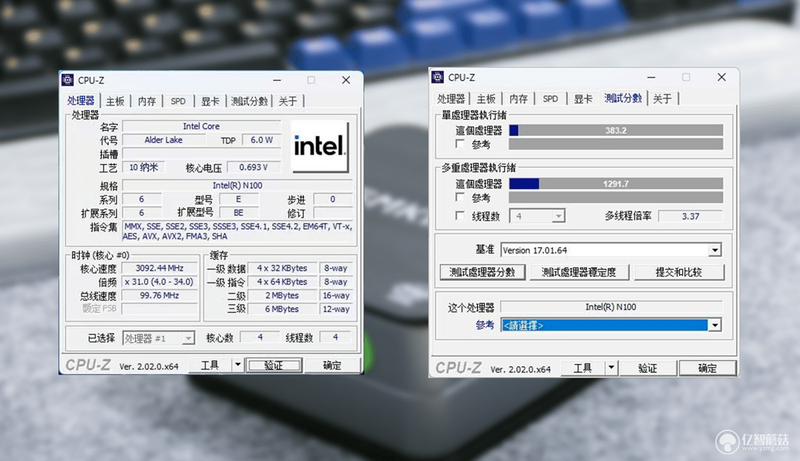Click 核心速度 value 3092.44 MHz
The image size is (800, 461).
159,268
